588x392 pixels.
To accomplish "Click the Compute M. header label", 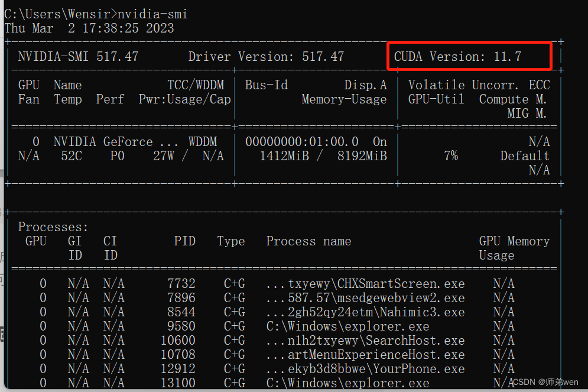I will pyautogui.click(x=512, y=99).
